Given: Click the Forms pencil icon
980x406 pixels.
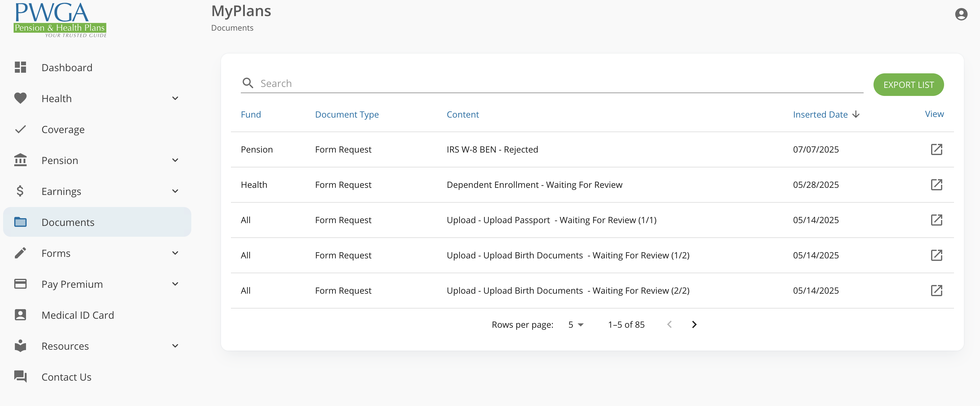Looking at the screenshot, I should click(20, 253).
